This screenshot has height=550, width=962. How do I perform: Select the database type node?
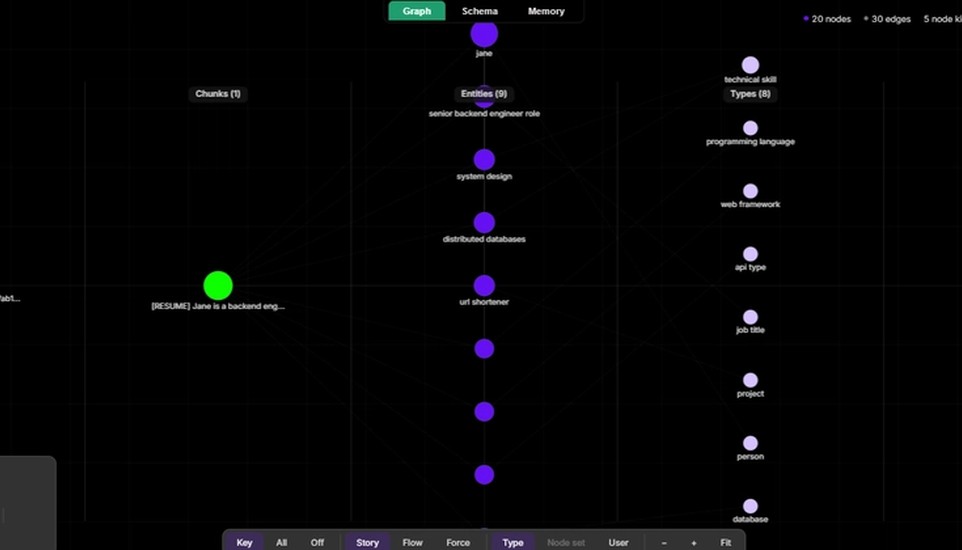tap(750, 506)
